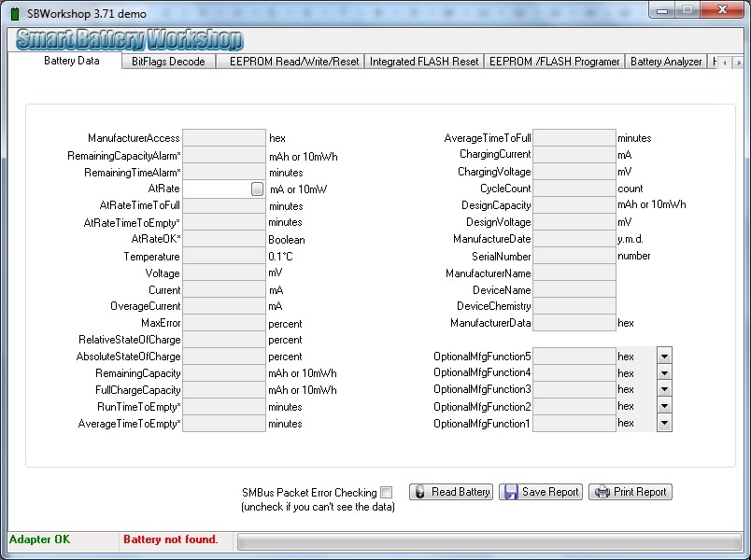Image resolution: width=751 pixels, height=560 pixels.
Task: Open the OptionalMfgFunction5 format dropdown
Action: coord(664,357)
